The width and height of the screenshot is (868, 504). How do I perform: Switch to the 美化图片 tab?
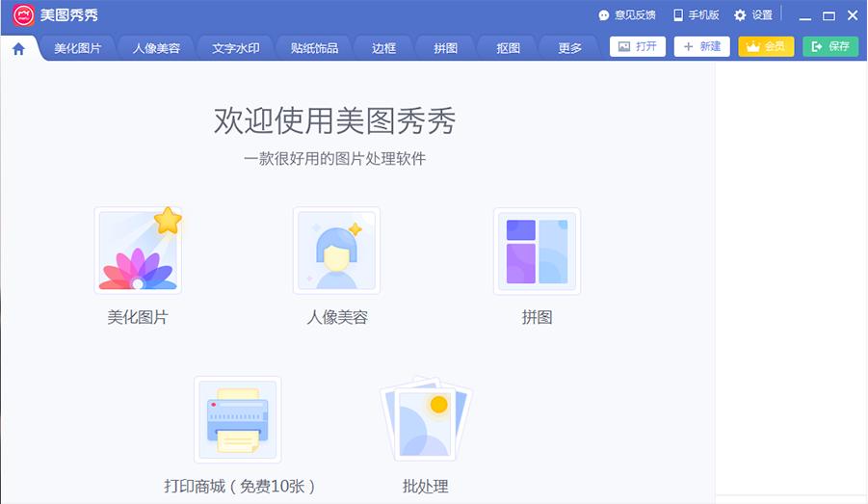tap(77, 48)
